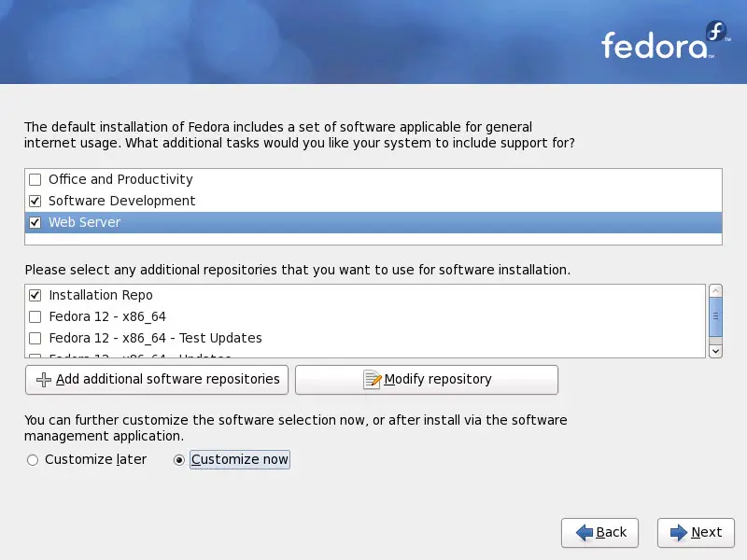747x560 pixels.
Task: Click the Modify repository button
Action: (x=427, y=380)
